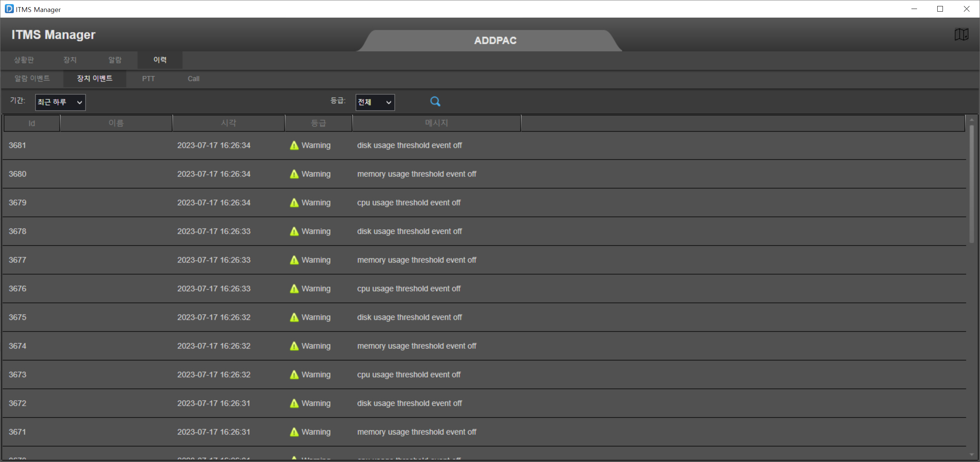
Task: Sort by the 시각 column header
Action: 228,123
